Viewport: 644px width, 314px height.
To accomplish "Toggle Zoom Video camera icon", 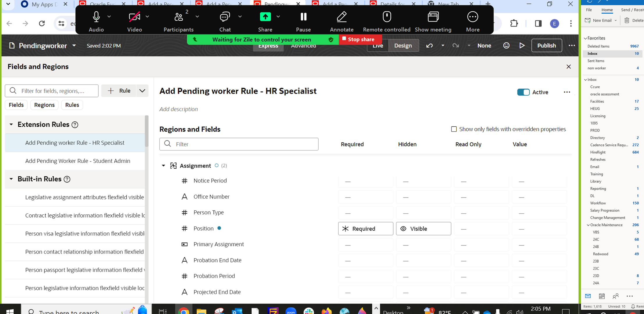I will pos(134,17).
